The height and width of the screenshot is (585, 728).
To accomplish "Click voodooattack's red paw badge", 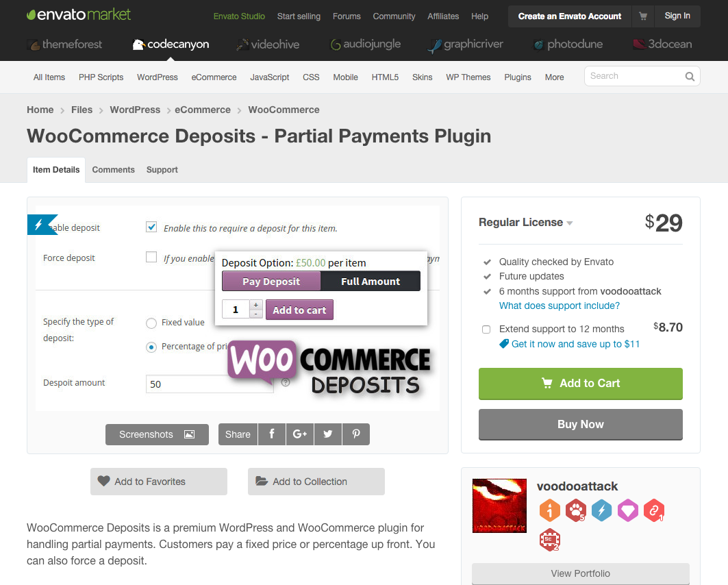I will (576, 510).
